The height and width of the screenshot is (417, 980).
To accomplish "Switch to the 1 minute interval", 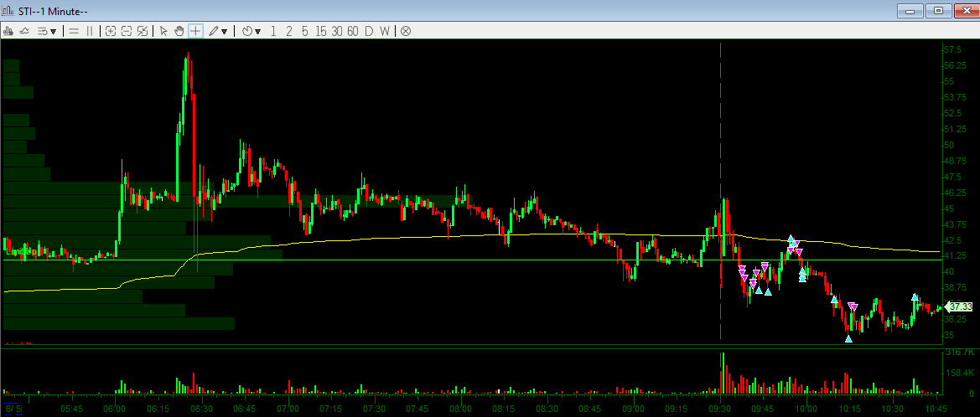I will click(x=273, y=31).
